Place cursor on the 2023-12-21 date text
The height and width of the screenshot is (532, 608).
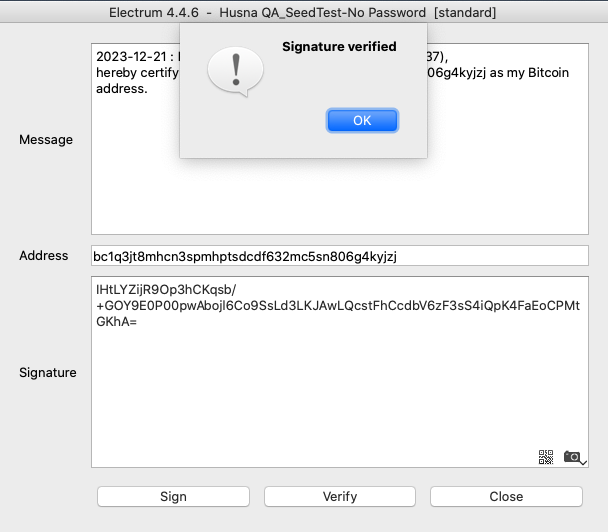(131, 57)
